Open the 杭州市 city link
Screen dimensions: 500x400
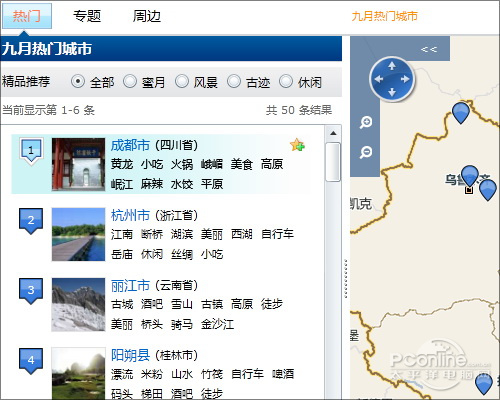point(130,215)
